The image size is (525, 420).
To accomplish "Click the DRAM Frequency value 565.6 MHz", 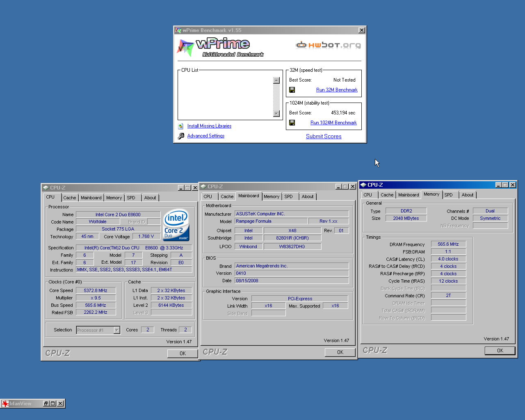I will click(448, 244).
